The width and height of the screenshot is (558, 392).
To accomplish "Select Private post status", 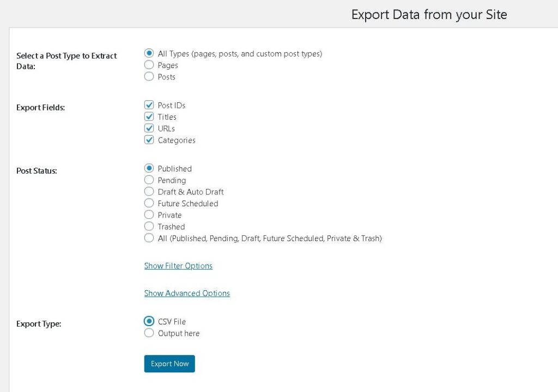I will [x=149, y=215].
